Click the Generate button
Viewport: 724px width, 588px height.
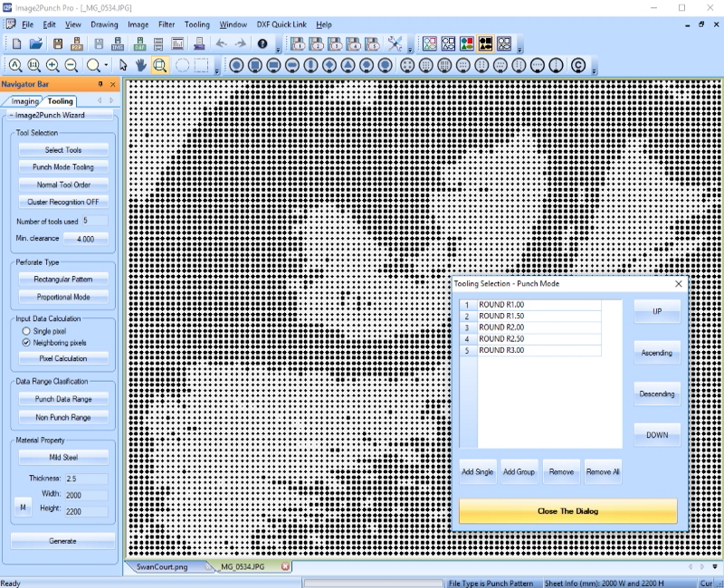62,541
